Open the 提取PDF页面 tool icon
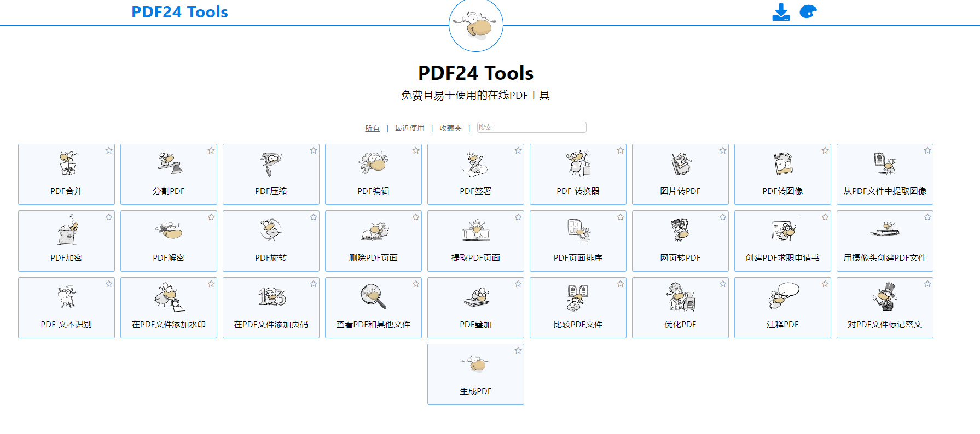Image resolution: width=980 pixels, height=434 pixels. (476, 230)
